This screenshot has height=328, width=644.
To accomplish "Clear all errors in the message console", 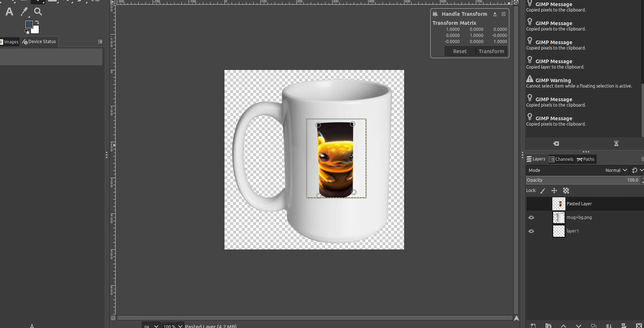I will coord(556,144).
